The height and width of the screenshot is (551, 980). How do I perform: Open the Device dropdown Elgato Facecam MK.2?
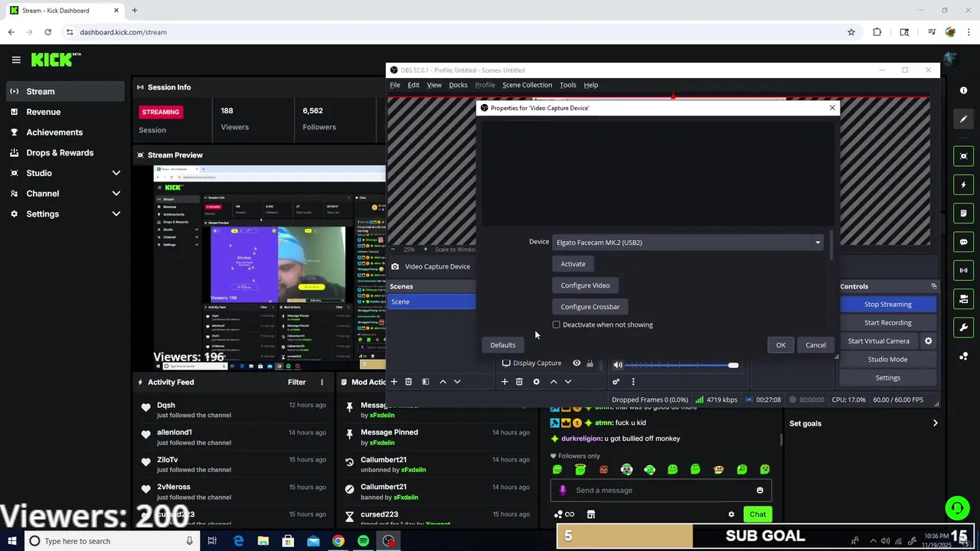[x=688, y=243]
